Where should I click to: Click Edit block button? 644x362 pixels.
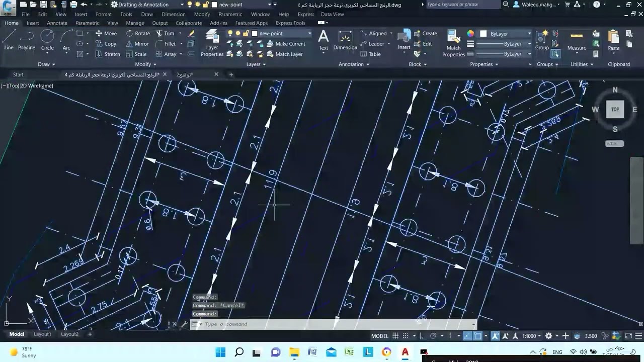pyautogui.click(x=423, y=44)
